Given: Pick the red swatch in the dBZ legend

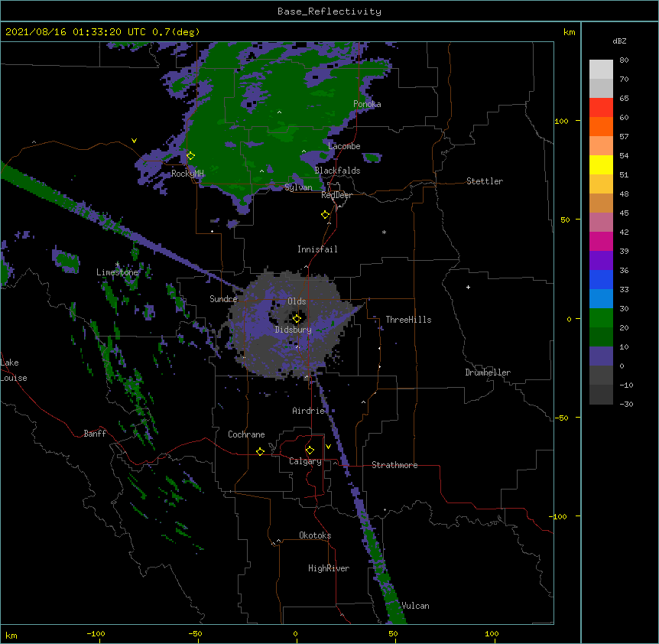Looking at the screenshot, I should [601, 107].
